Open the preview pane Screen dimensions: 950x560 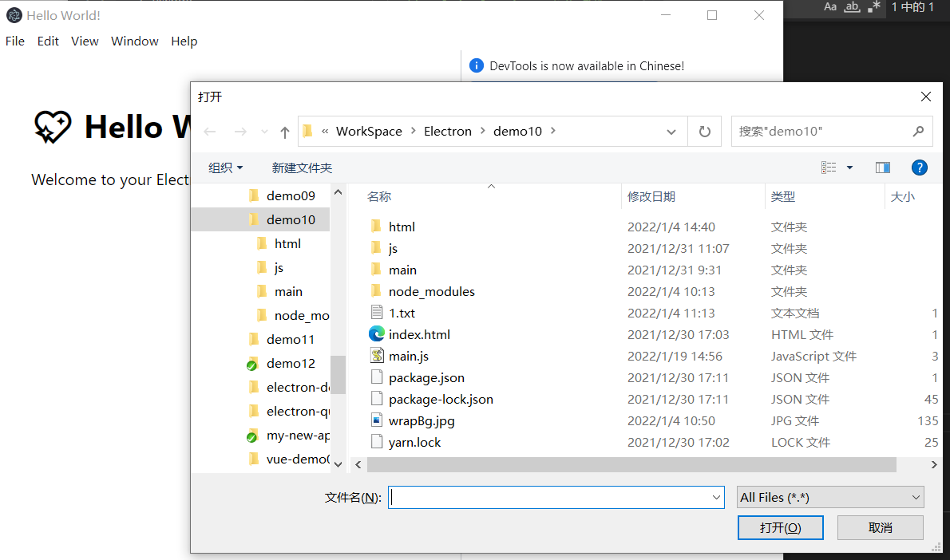click(x=883, y=168)
